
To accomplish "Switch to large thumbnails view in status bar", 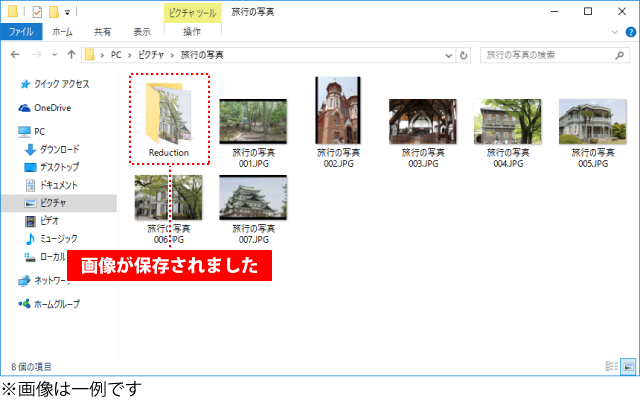I will (x=626, y=366).
